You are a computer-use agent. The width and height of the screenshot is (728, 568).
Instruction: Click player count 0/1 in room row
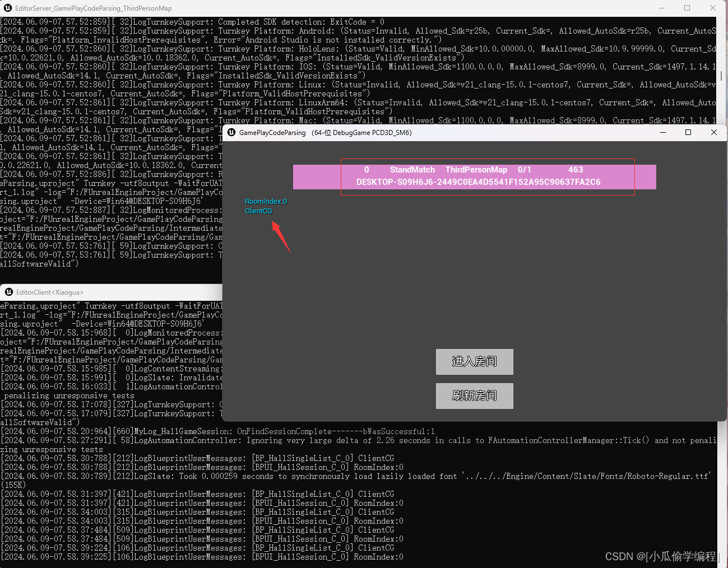click(x=525, y=170)
